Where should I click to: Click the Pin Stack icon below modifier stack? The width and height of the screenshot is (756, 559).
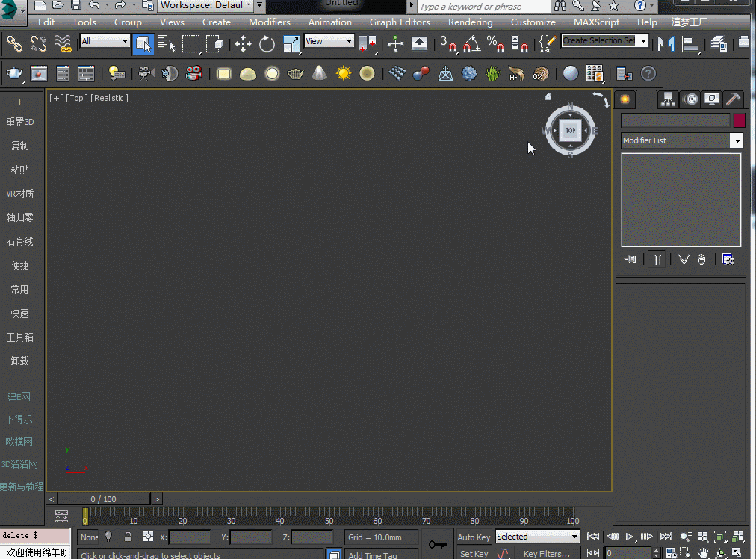[x=631, y=259]
